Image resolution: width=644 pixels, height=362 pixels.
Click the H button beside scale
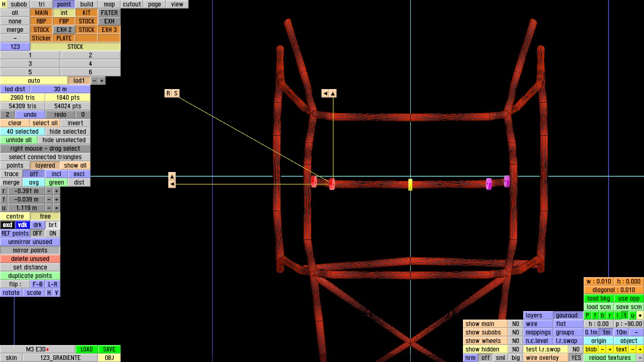pyautogui.click(x=49, y=293)
